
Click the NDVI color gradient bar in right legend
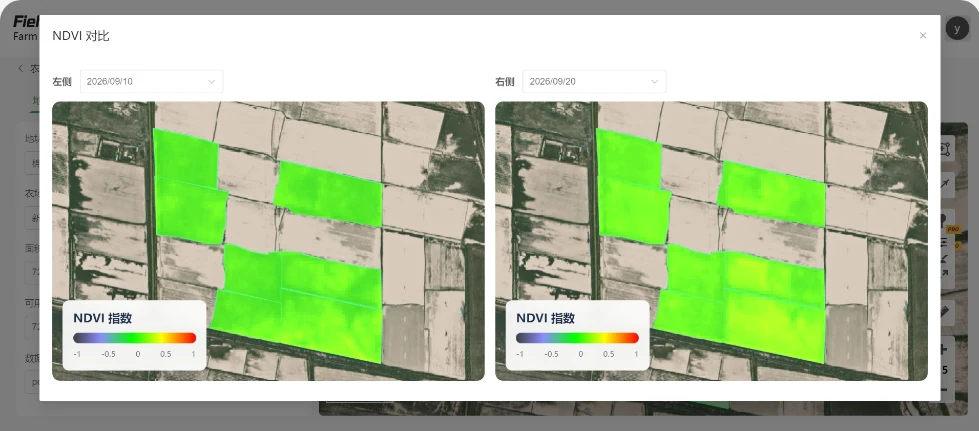click(x=578, y=338)
